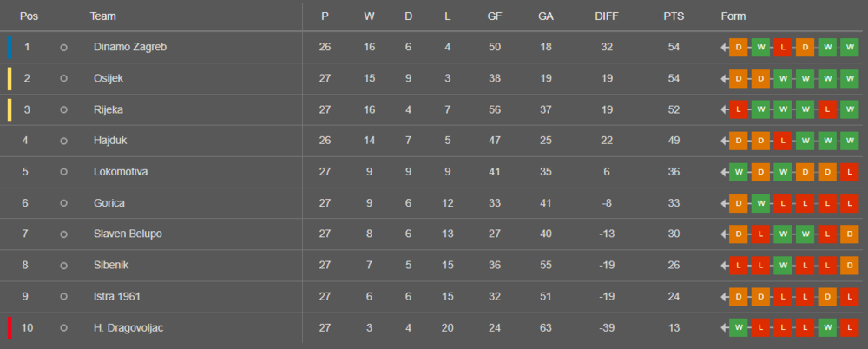Image resolution: width=868 pixels, height=349 pixels.
Task: Select the circle marker beside Rijeka
Action: [x=63, y=109]
